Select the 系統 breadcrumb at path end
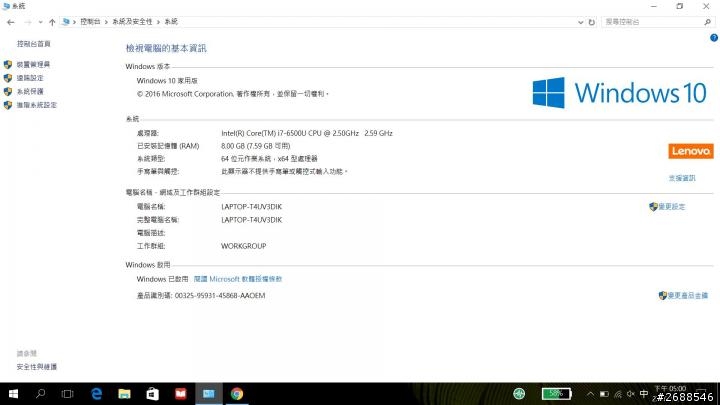The image size is (720, 405). 171,22
